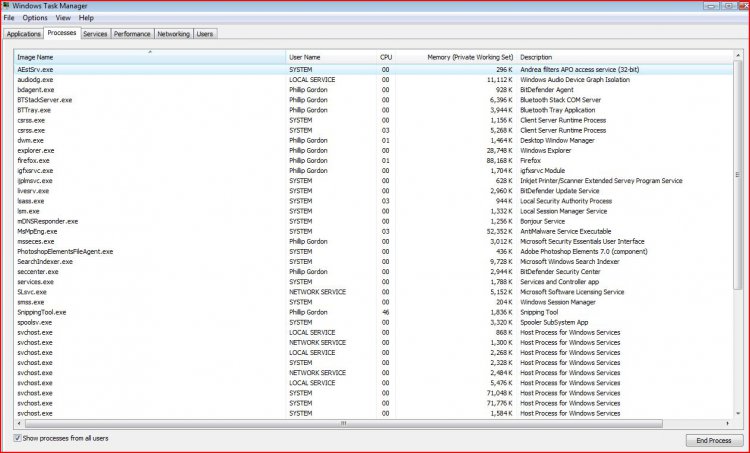Click the Desktop Window Manager description
Image resolution: width=750 pixels, height=453 pixels.
pos(557,140)
